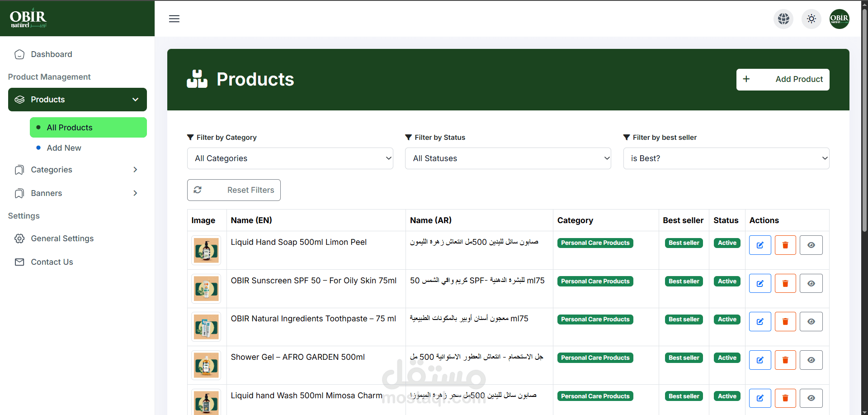View the Liquid Hand Soap Limon Peel product

pos(811,245)
